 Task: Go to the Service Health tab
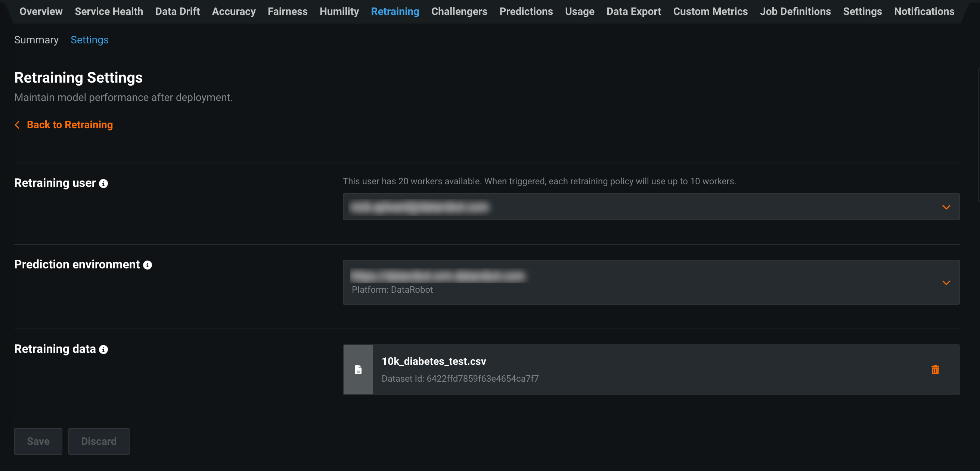(x=109, y=12)
